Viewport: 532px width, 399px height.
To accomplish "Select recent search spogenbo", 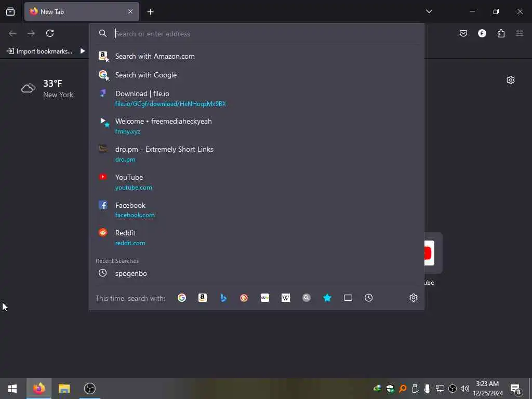I will (x=257, y=273).
